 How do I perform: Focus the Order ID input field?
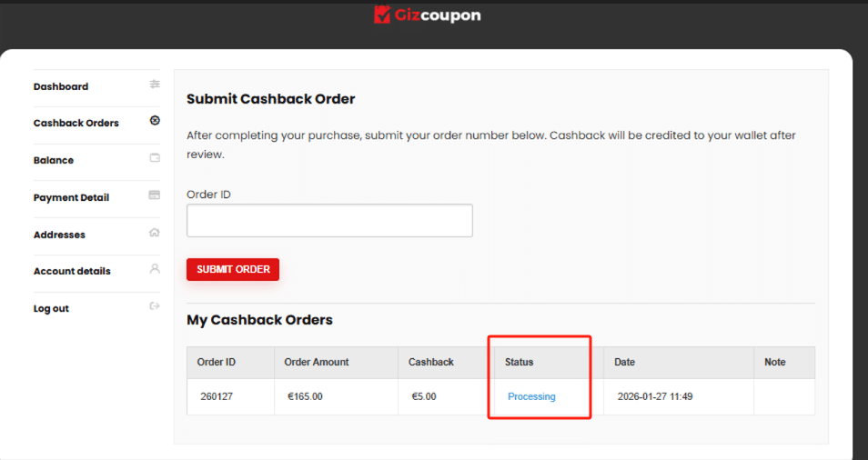coord(329,221)
